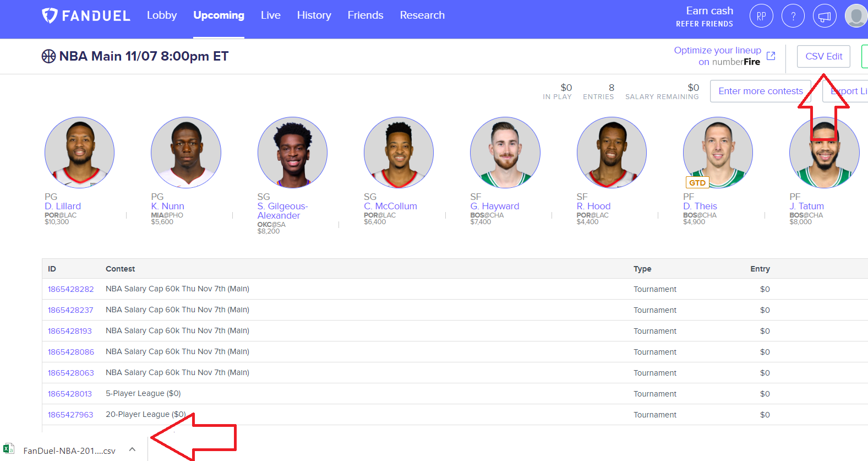
Task: Click R. Hood player photo
Action: [612, 153]
